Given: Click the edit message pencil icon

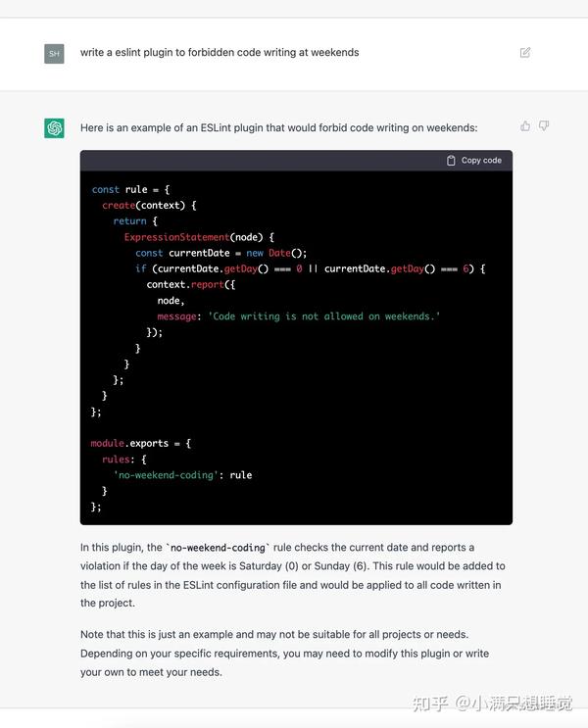Looking at the screenshot, I should point(525,53).
